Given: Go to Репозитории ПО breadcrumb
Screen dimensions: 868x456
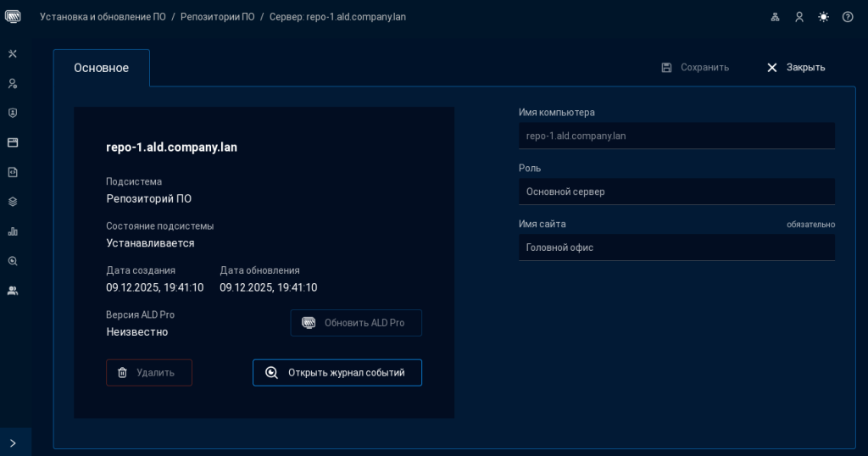Looking at the screenshot, I should 217,17.
